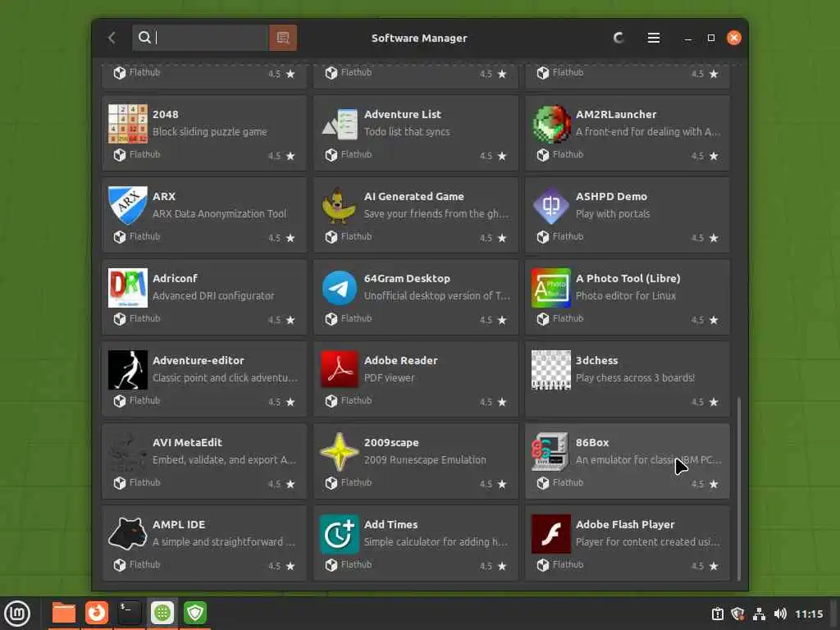The height and width of the screenshot is (630, 840).
Task: Open the Adobe Reader icon
Action: (x=339, y=370)
